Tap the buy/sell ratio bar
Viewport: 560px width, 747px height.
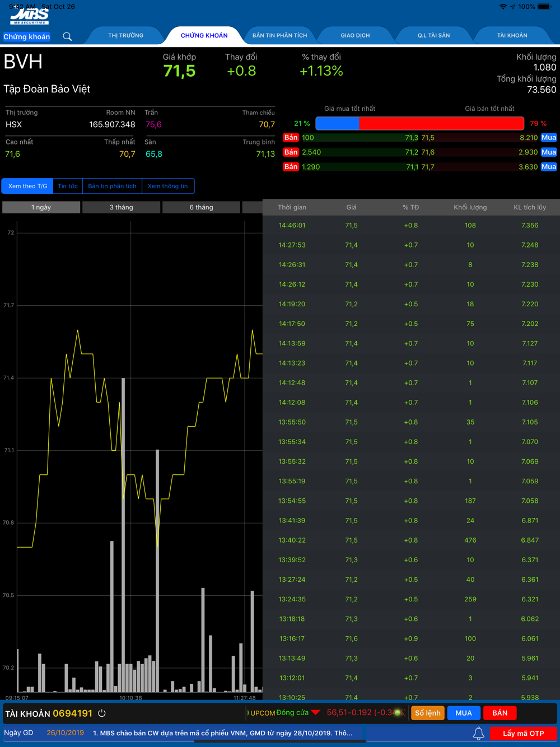pos(419,123)
